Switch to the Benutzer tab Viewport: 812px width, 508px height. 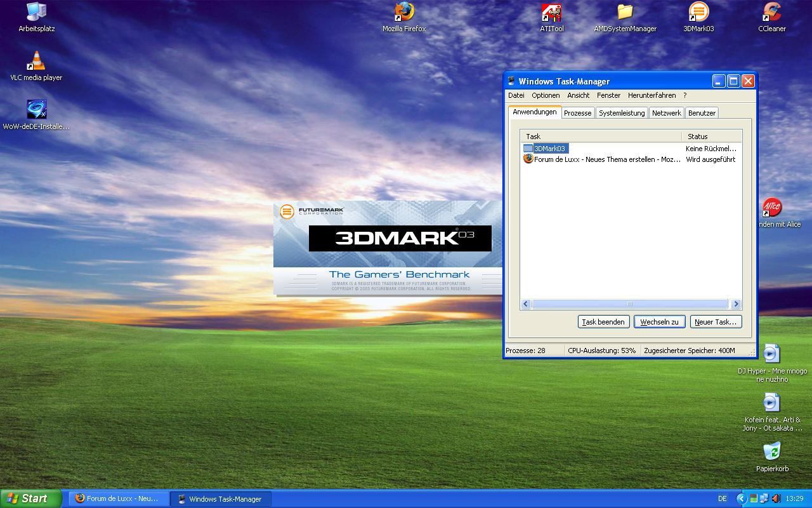702,113
